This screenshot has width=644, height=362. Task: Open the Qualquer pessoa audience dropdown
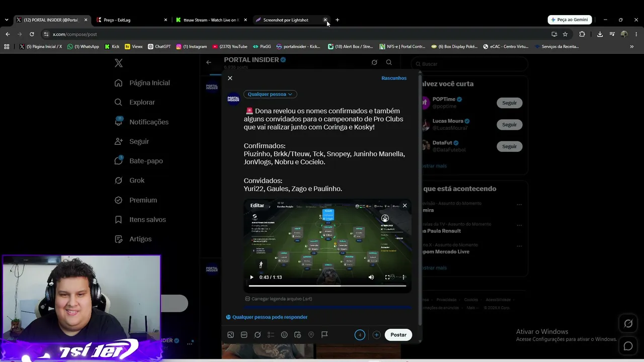(270, 94)
